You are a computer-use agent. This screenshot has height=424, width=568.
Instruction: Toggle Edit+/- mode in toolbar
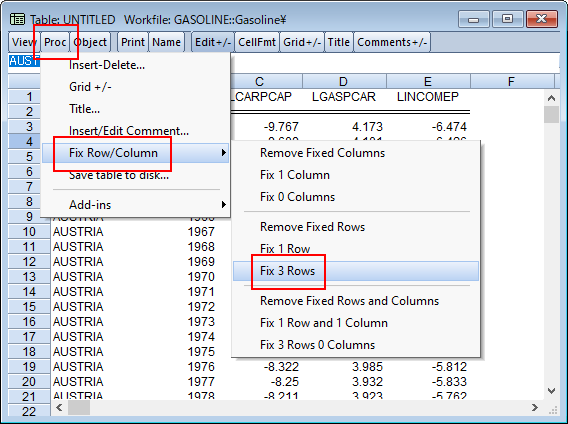(213, 42)
